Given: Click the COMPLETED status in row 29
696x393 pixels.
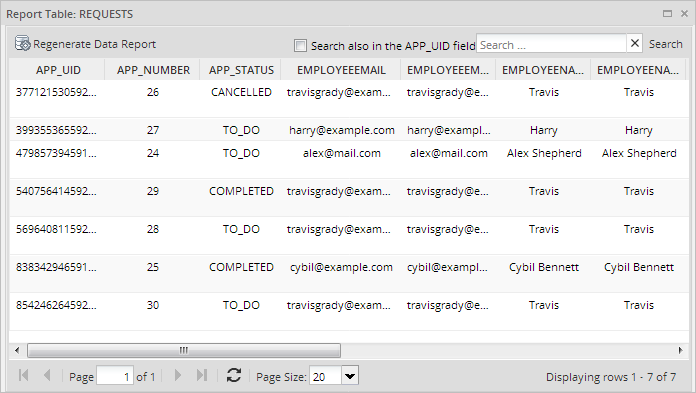Looking at the screenshot, I should [x=241, y=191].
